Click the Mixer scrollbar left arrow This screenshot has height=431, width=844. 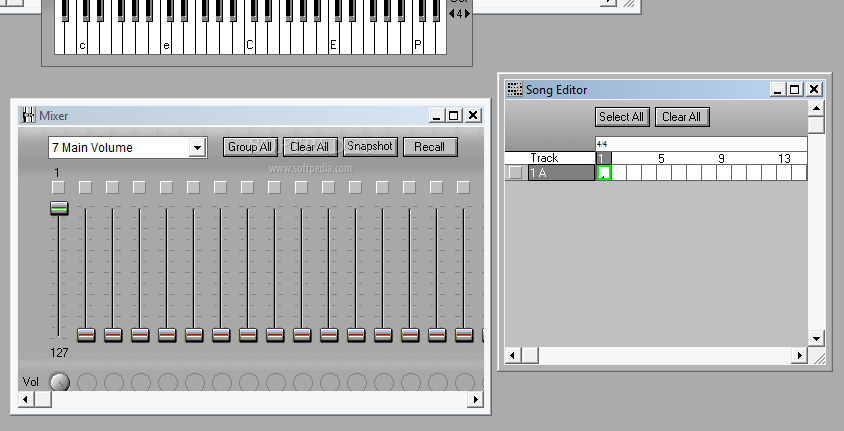26,399
